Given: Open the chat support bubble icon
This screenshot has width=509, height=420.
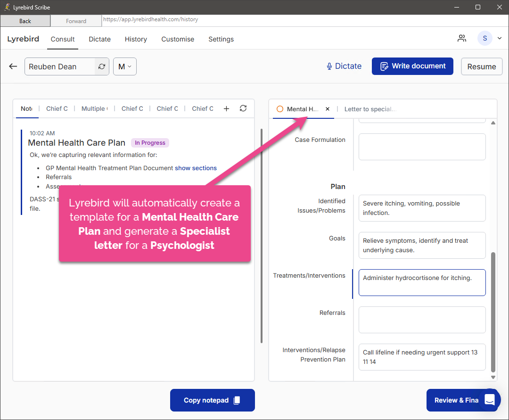Looking at the screenshot, I should (490, 400).
